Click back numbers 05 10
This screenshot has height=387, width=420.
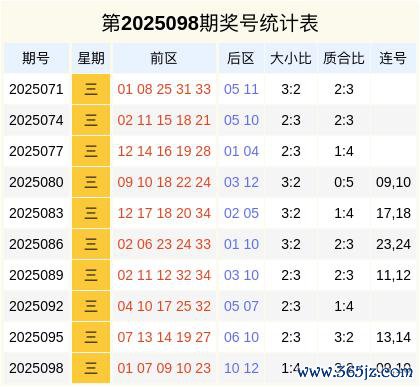point(241,120)
